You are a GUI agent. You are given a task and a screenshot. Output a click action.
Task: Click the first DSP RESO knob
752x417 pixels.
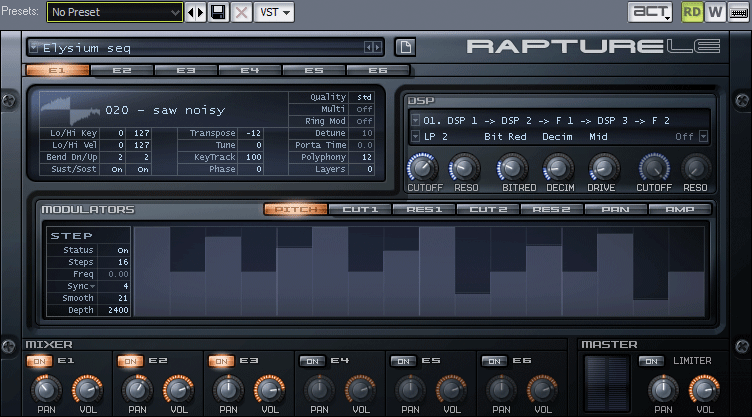pyautogui.click(x=464, y=168)
